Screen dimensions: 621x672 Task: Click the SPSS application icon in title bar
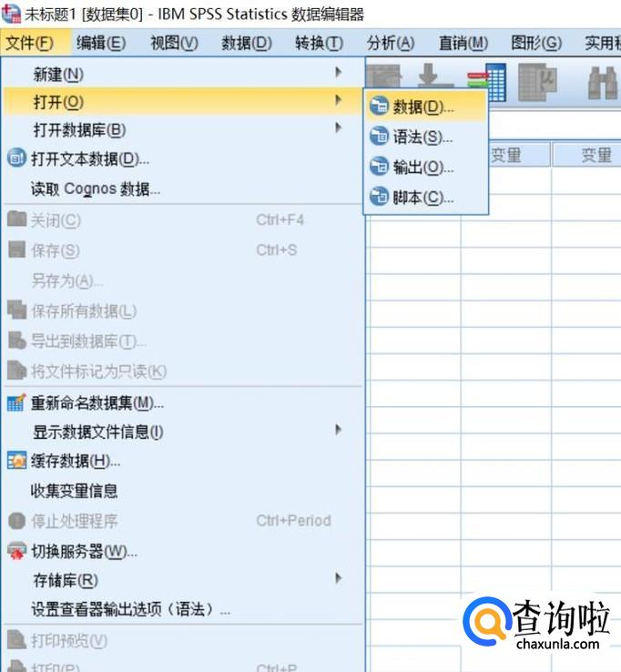click(11, 14)
